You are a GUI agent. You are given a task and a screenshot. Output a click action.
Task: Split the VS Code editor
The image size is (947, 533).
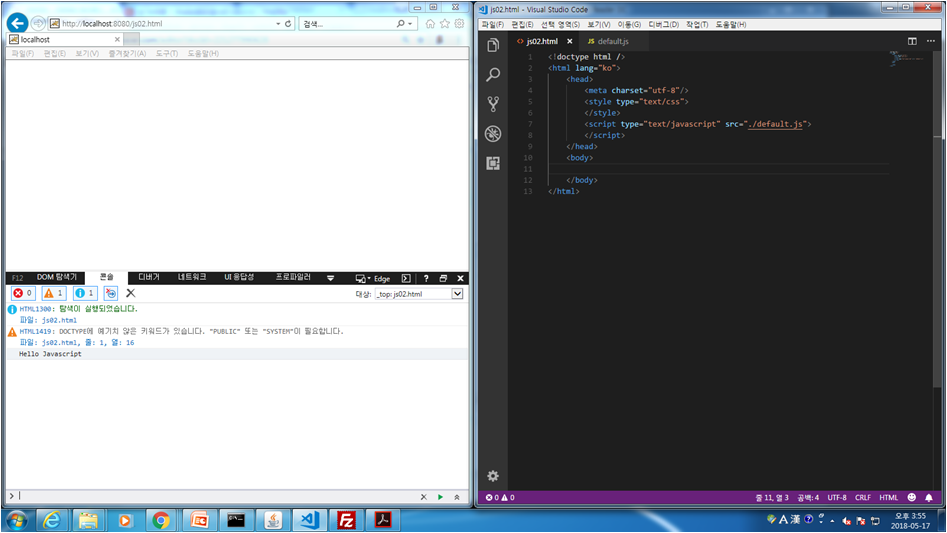pos(912,41)
